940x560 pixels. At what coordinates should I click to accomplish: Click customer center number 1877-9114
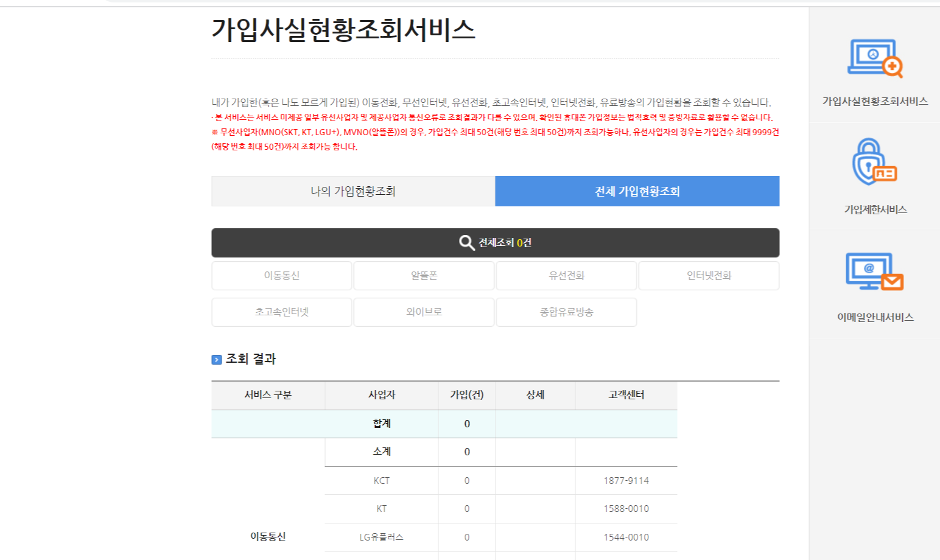[626, 481]
